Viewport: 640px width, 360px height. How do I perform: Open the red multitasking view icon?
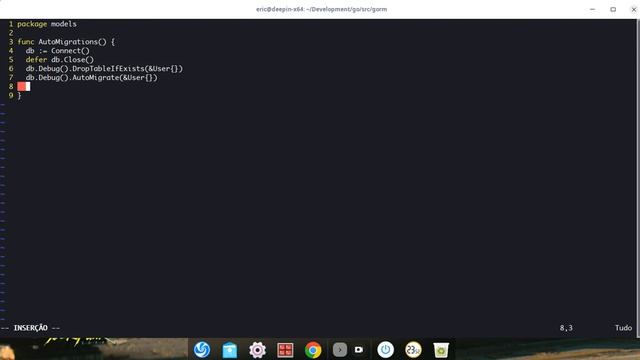285,350
